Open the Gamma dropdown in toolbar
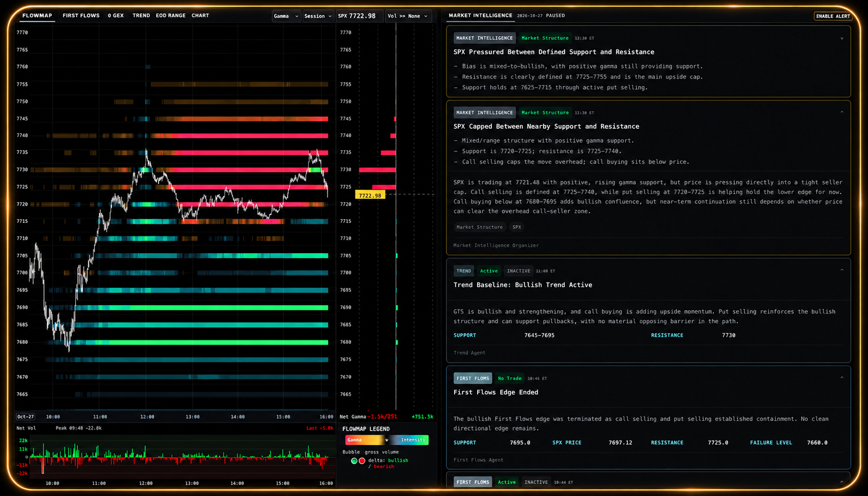 [286, 16]
